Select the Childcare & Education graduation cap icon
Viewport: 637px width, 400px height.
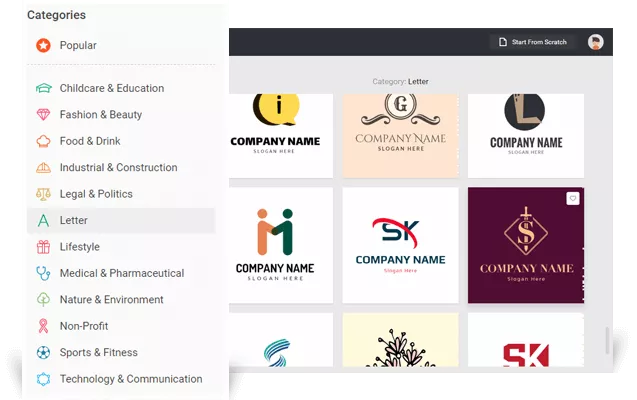(x=43, y=88)
